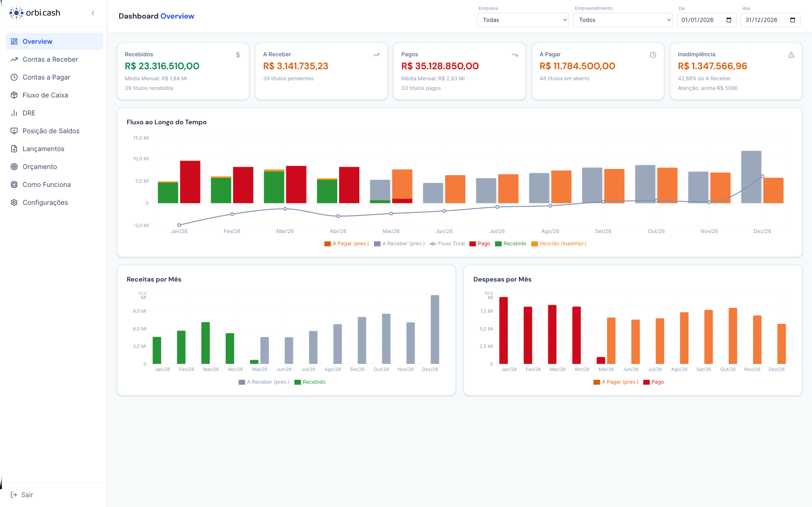812x507 pixels.
Task: Click the Sair logout button
Action: click(x=22, y=495)
